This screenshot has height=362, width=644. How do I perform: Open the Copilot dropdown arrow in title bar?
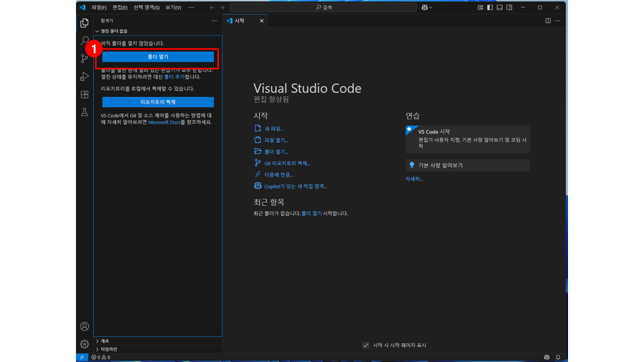[431, 8]
